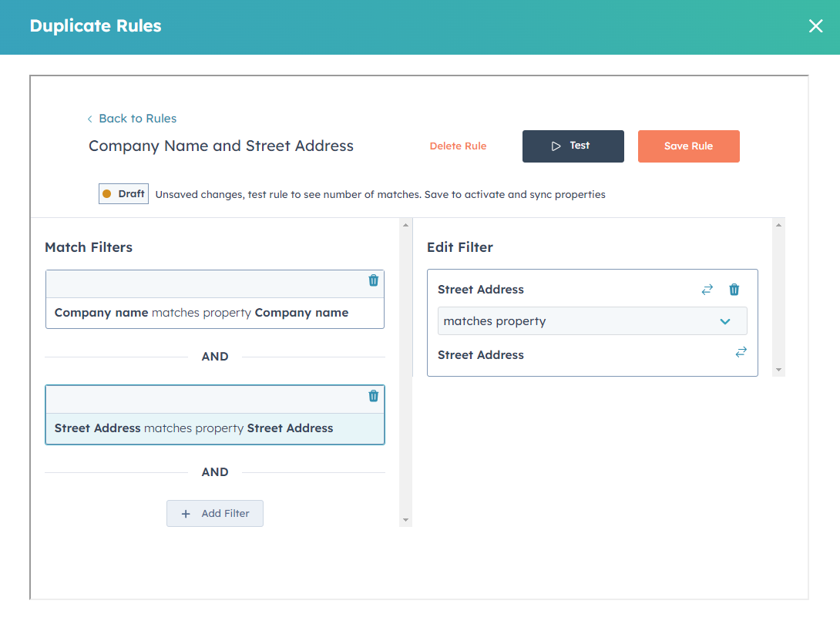This screenshot has width=840, height=634.
Task: Click the Add Filter plus control
Action: (184, 513)
